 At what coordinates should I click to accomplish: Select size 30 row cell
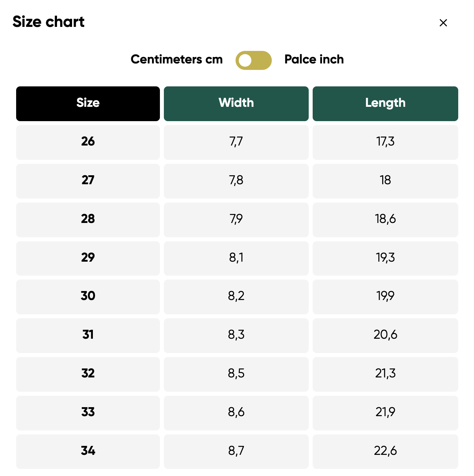88,297
